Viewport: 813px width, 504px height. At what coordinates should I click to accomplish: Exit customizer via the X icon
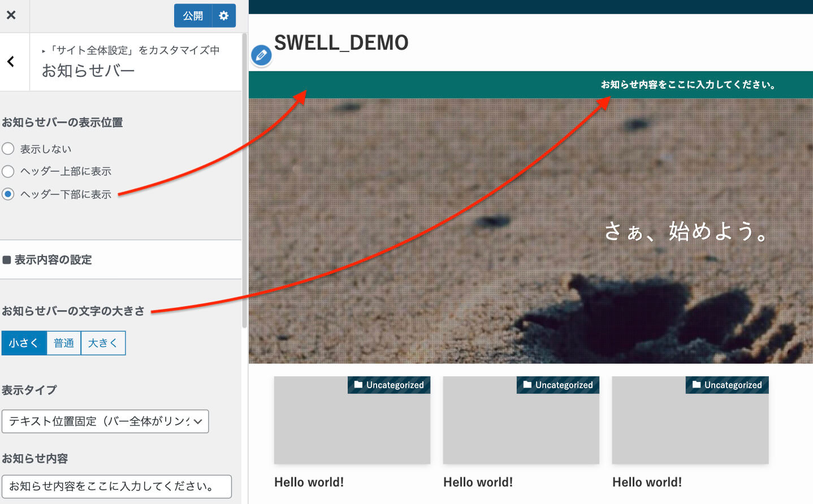pos(12,15)
